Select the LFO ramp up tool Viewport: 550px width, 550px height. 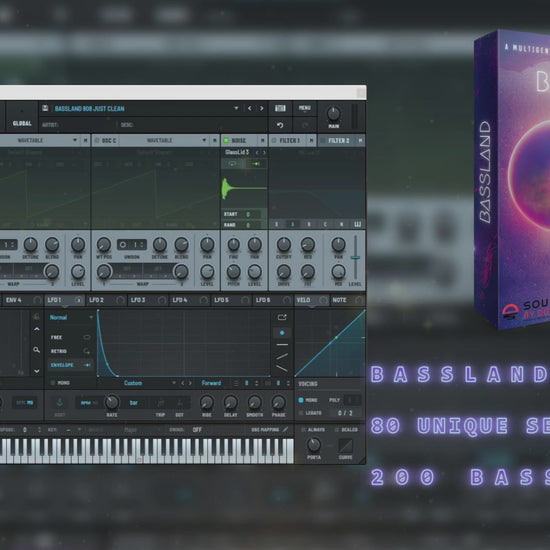click(282, 356)
